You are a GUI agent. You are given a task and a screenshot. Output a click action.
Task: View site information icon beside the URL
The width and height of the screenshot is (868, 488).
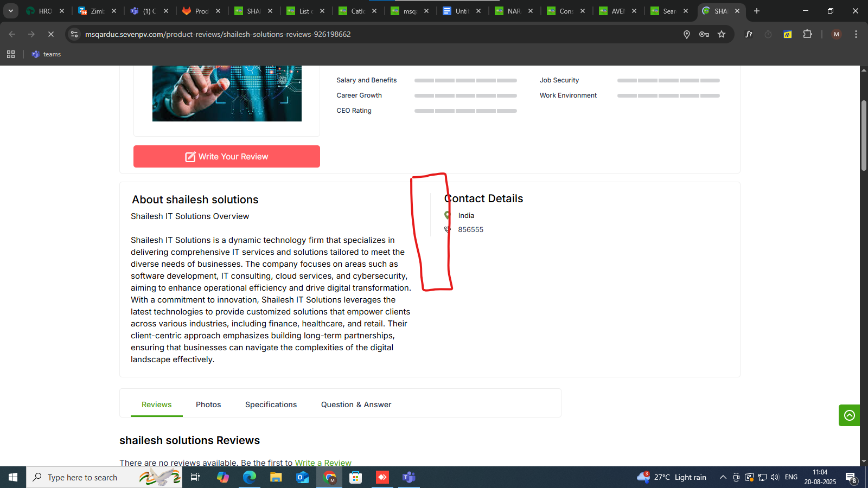74,34
